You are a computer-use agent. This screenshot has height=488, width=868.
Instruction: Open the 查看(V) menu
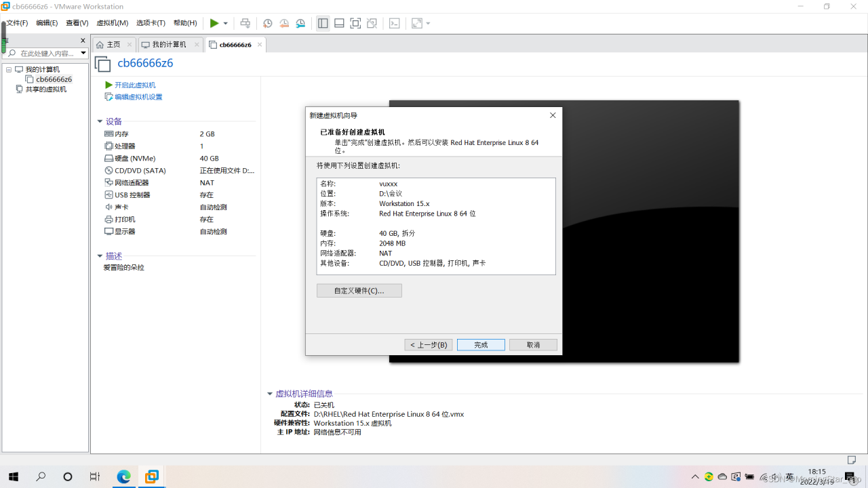pyautogui.click(x=77, y=23)
